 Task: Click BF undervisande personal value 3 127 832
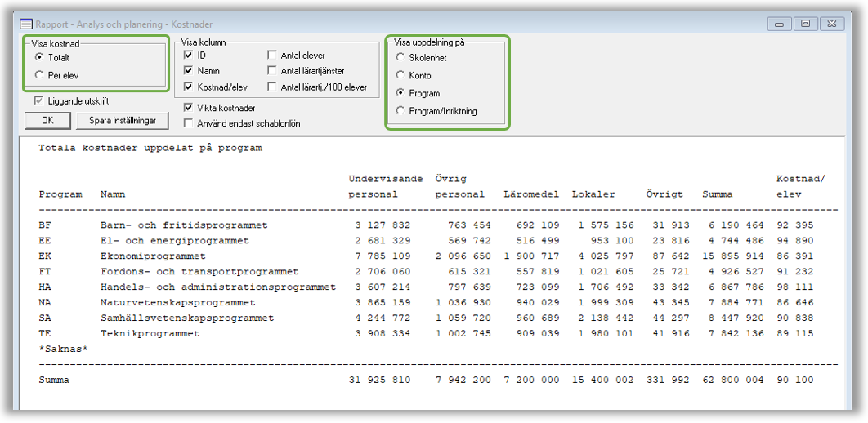383,225
